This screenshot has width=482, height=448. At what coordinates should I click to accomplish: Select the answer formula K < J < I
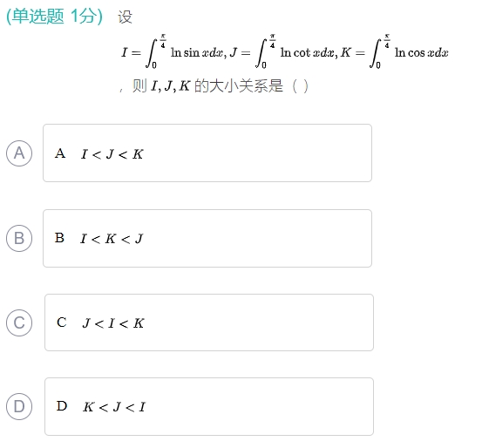(114, 407)
